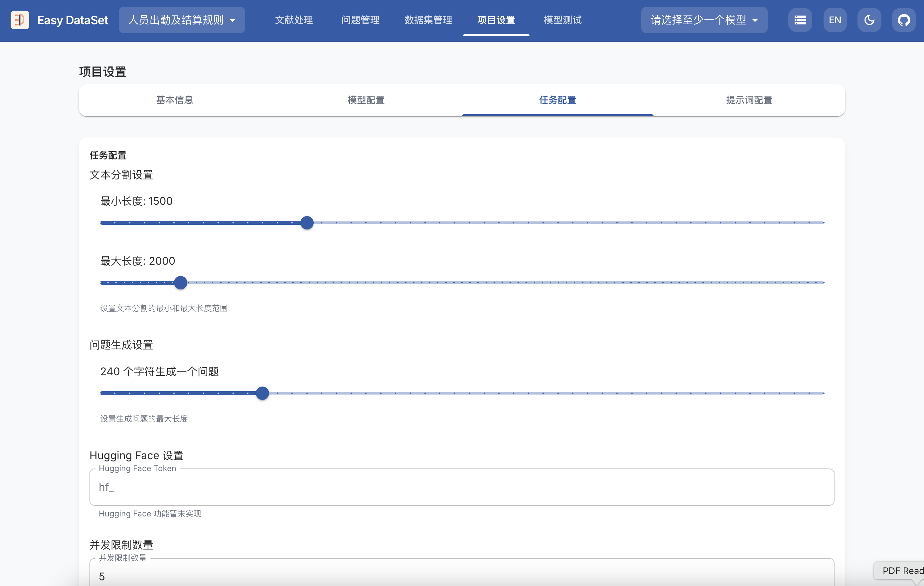Open the task list icon in header
Screen dimensions: 924x586
click(800, 20)
